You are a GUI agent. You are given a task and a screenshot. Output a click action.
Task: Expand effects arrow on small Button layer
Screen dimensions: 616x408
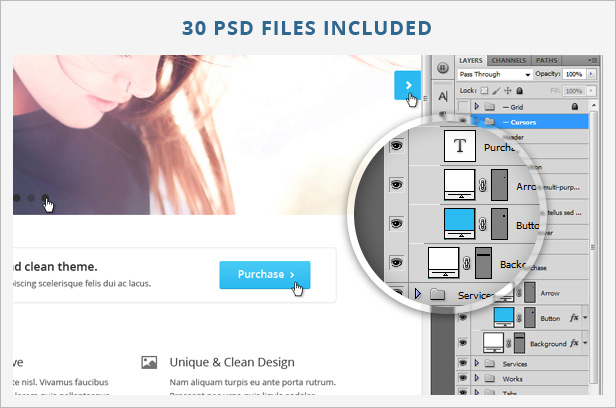click(585, 318)
